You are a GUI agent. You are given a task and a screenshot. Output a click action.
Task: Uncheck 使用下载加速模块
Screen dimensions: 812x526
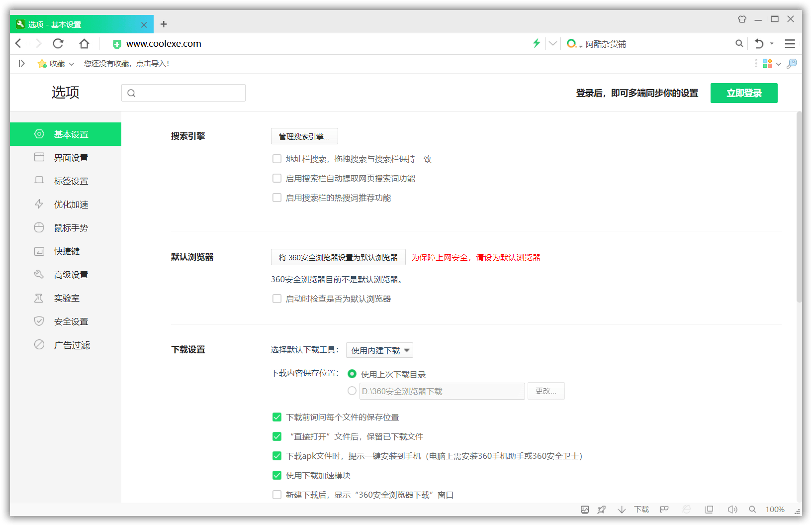[x=277, y=475]
